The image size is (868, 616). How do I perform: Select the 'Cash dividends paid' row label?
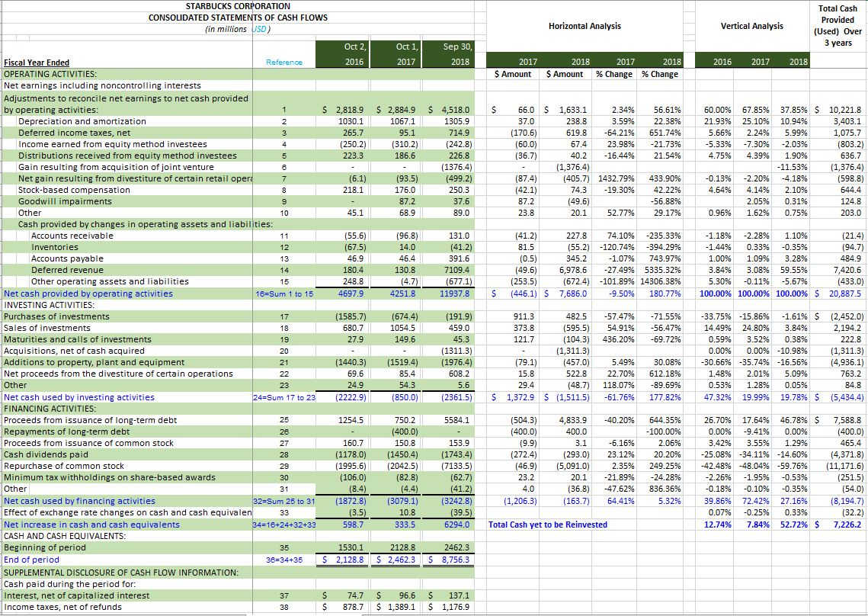tap(46, 454)
